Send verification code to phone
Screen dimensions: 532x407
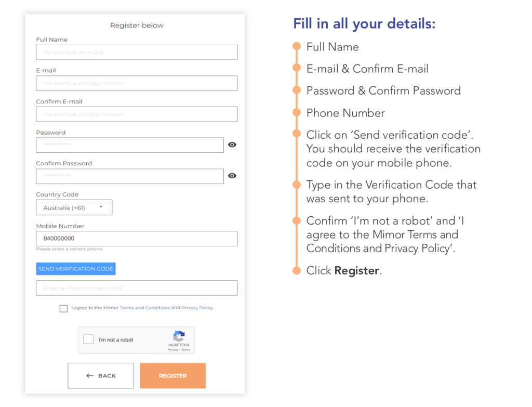tap(76, 269)
